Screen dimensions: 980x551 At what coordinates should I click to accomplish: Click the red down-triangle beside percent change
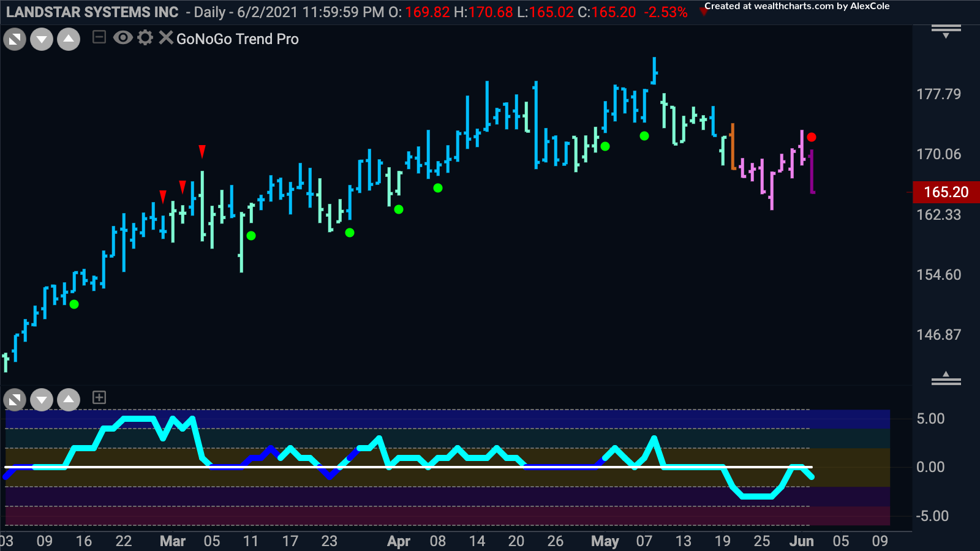[x=703, y=12]
